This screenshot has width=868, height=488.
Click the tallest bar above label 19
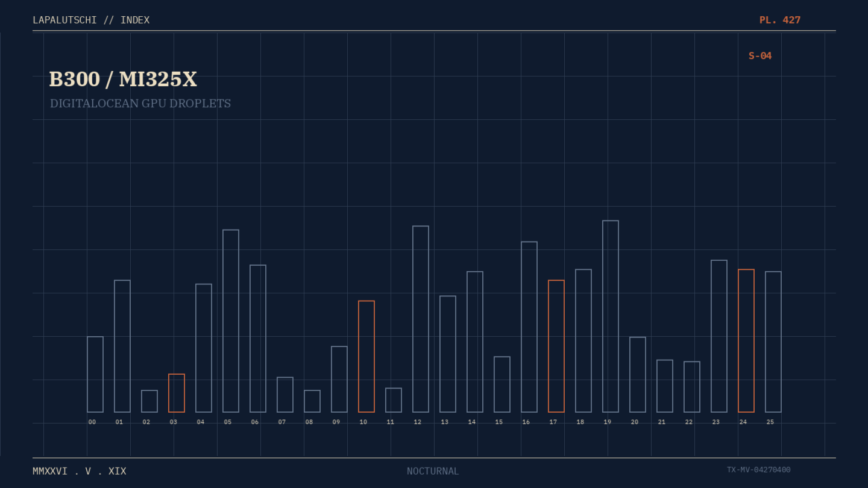pyautogui.click(x=611, y=316)
